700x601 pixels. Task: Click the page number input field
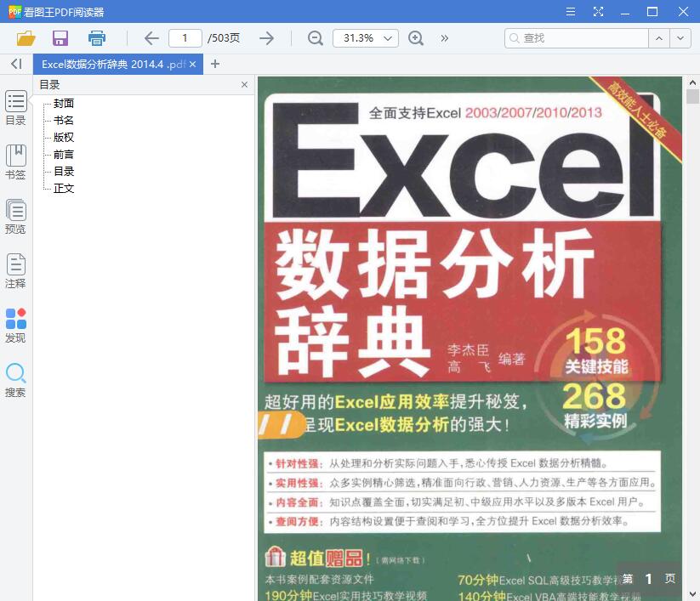tap(185, 38)
